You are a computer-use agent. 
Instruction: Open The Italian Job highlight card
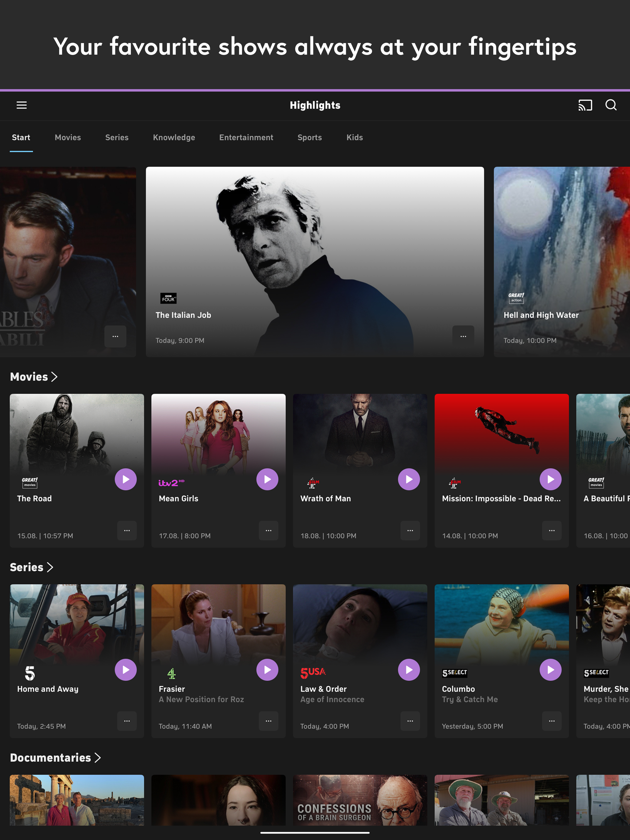tap(315, 262)
